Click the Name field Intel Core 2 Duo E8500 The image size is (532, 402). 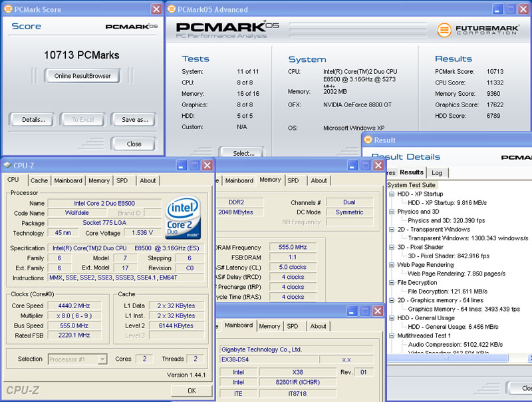(x=104, y=204)
